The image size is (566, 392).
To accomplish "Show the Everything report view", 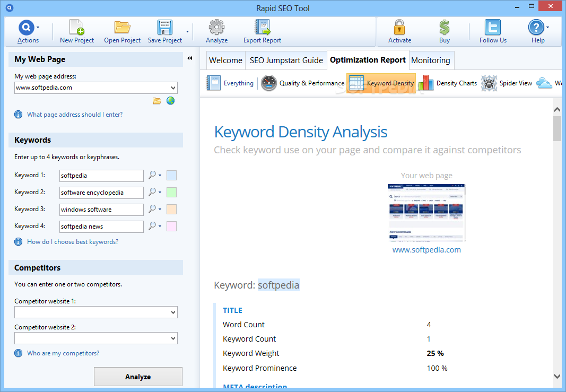I will (x=230, y=83).
